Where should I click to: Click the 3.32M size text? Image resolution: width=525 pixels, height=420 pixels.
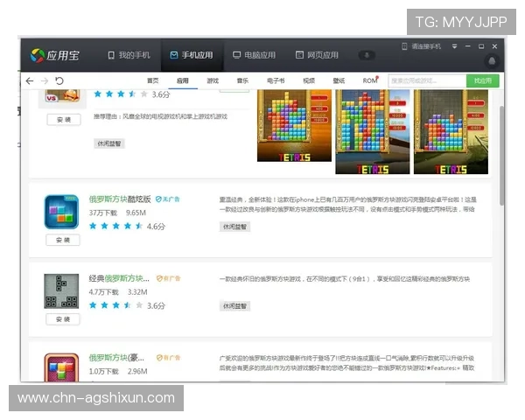pyautogui.click(x=137, y=292)
